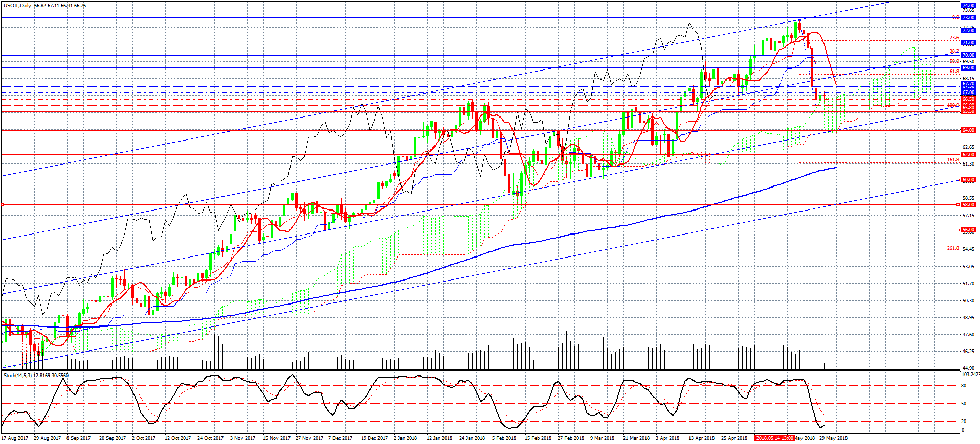
Task: Select the red crosshair date label 2018.05.14 13:00
Action: click(775, 438)
